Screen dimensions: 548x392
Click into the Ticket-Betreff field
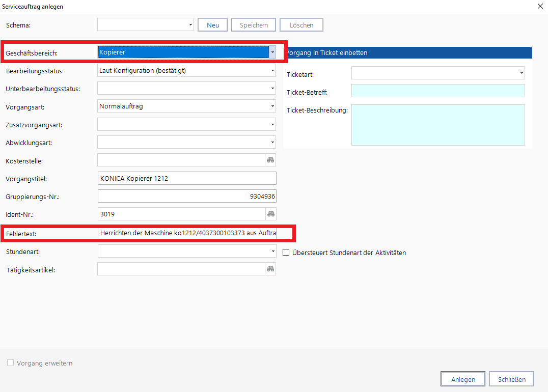coord(437,91)
